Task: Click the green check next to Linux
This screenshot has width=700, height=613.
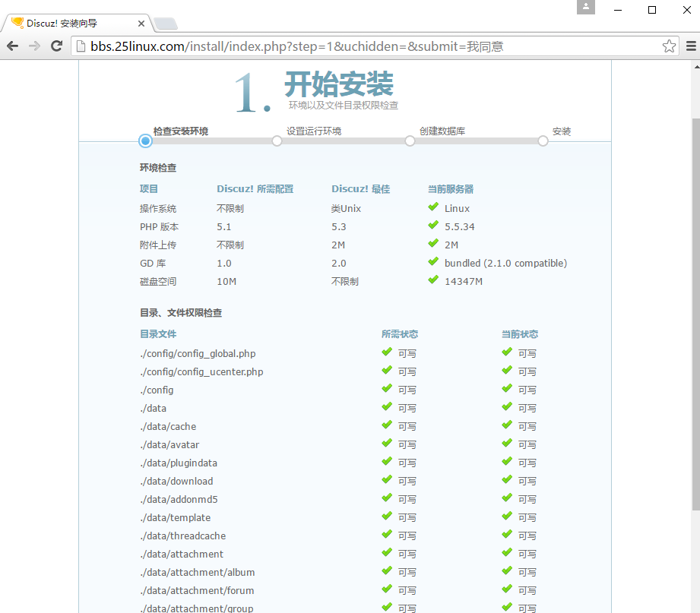Action: point(433,207)
